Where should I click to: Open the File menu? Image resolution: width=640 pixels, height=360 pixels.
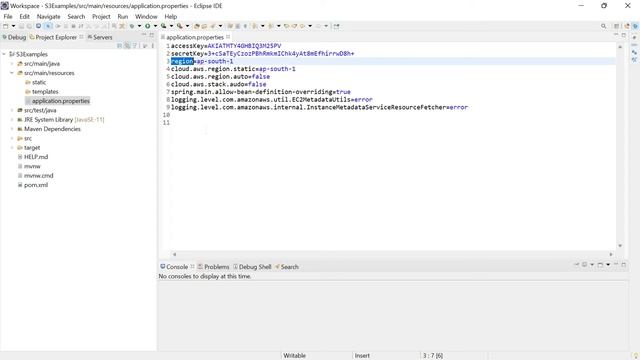[x=8, y=16]
